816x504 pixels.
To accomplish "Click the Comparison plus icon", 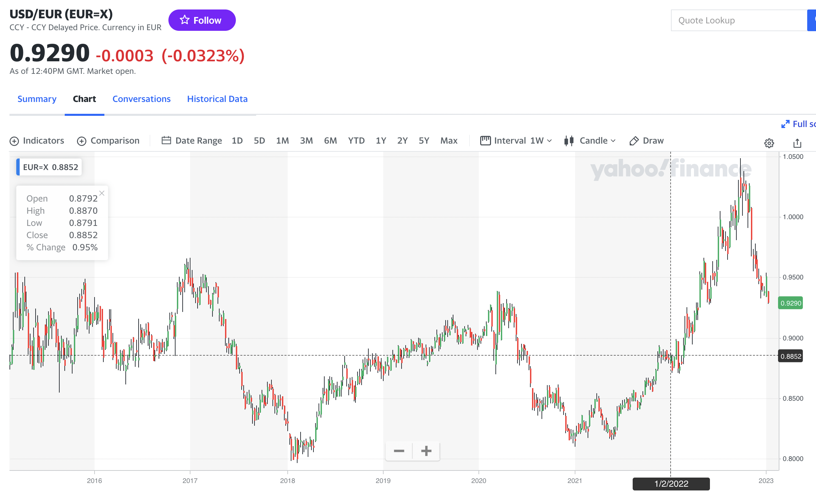I will [x=81, y=141].
